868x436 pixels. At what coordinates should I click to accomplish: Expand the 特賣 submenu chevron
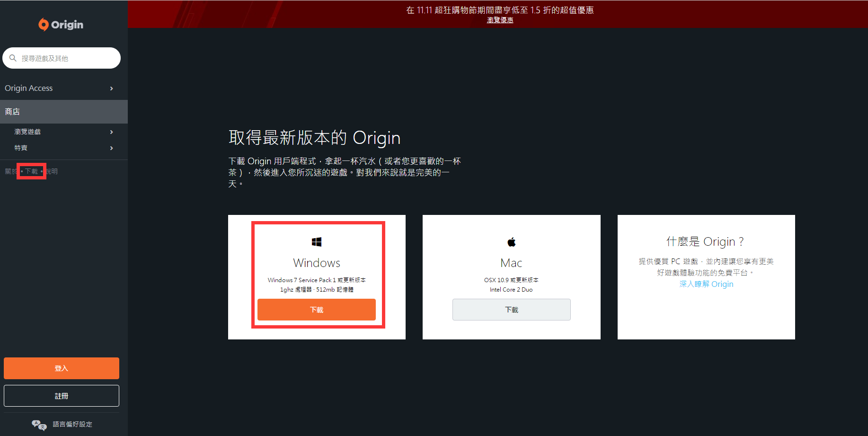(x=112, y=148)
